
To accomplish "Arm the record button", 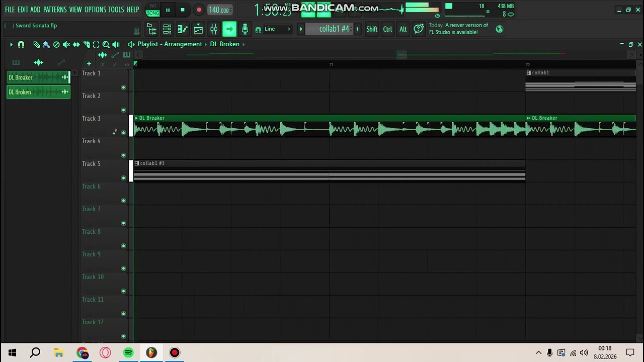I will (199, 10).
